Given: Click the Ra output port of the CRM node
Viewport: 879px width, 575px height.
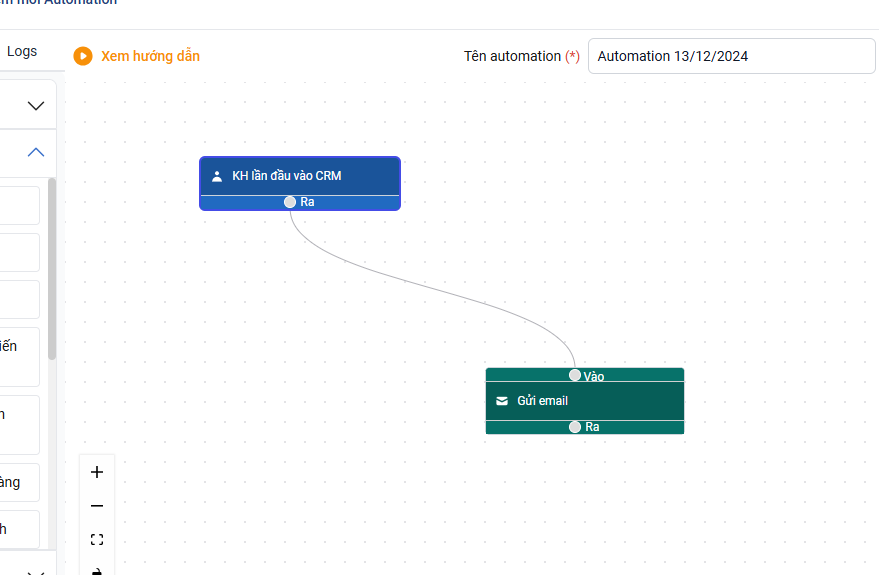Looking at the screenshot, I should (x=290, y=202).
